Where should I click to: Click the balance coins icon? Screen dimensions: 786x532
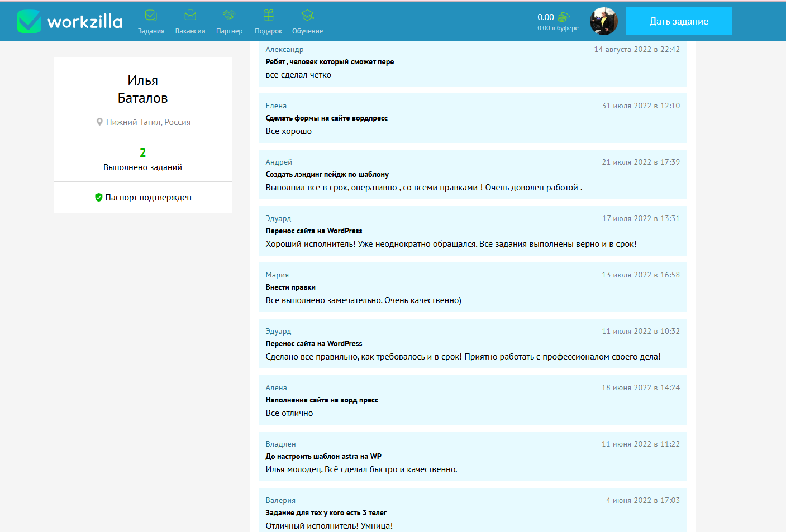click(x=564, y=17)
